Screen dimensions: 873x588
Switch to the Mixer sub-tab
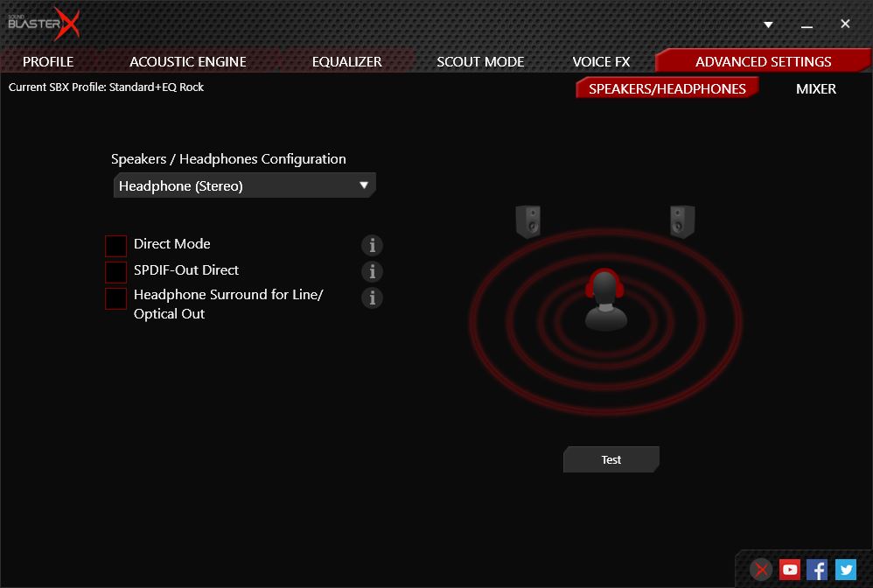pos(815,88)
